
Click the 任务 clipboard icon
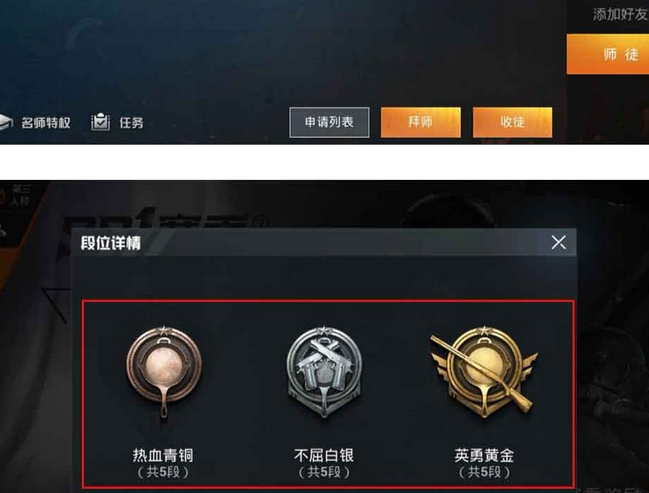pos(100,122)
